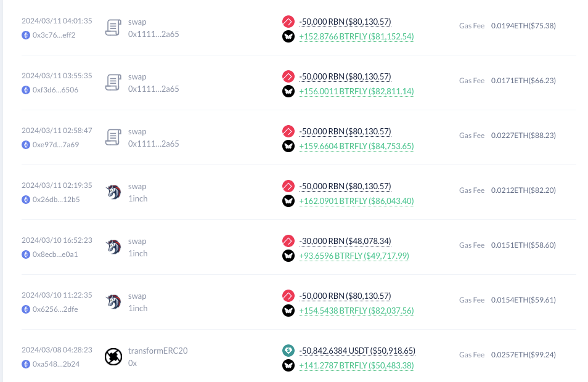The image size is (588, 382).
Task: Open transaction hash 0xe97d...7a69
Action: pos(56,145)
